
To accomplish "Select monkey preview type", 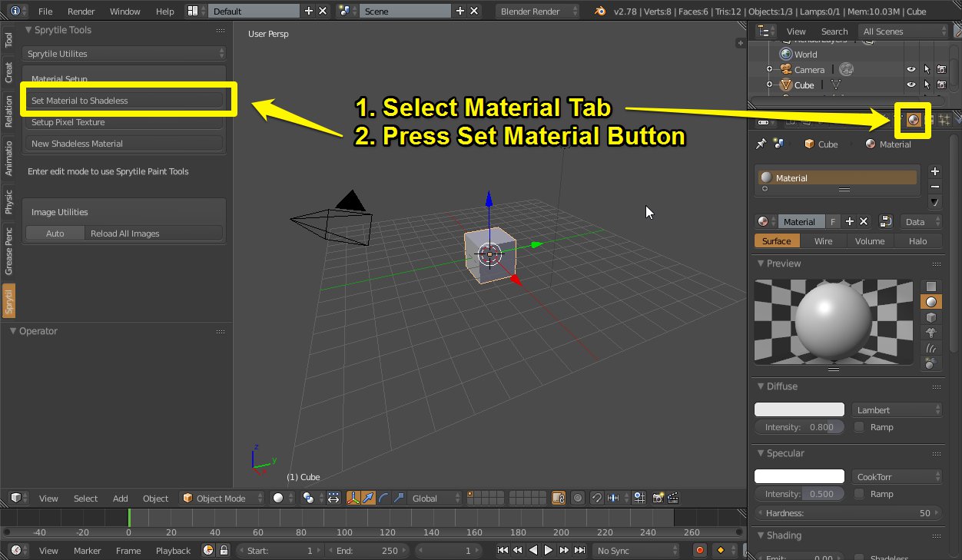I will point(931,333).
